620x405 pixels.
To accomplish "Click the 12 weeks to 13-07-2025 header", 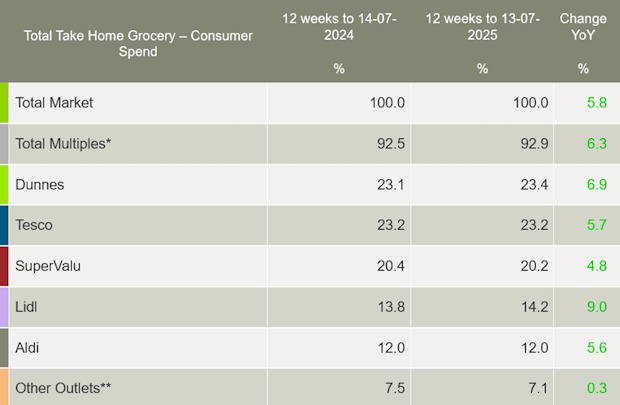I will [x=482, y=27].
